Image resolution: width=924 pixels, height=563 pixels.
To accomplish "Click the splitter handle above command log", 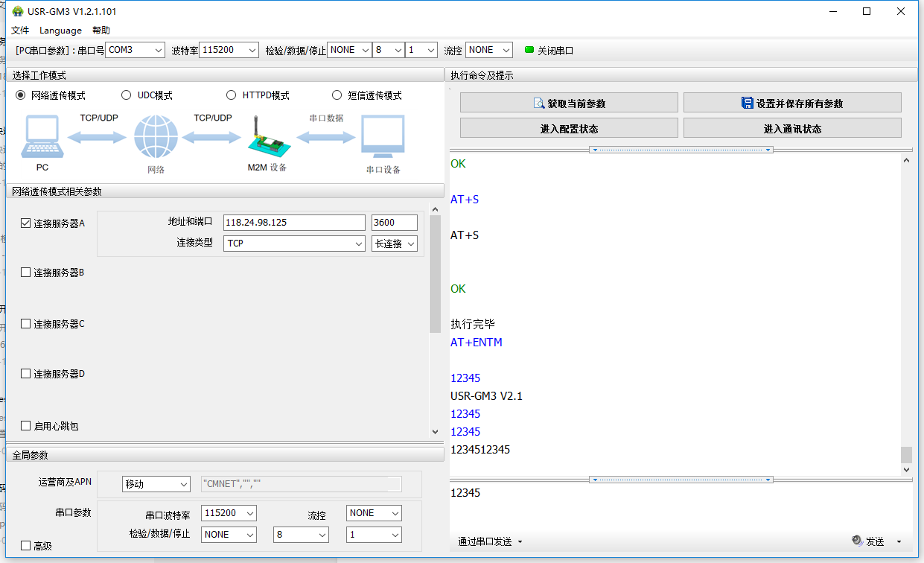I will click(x=681, y=150).
